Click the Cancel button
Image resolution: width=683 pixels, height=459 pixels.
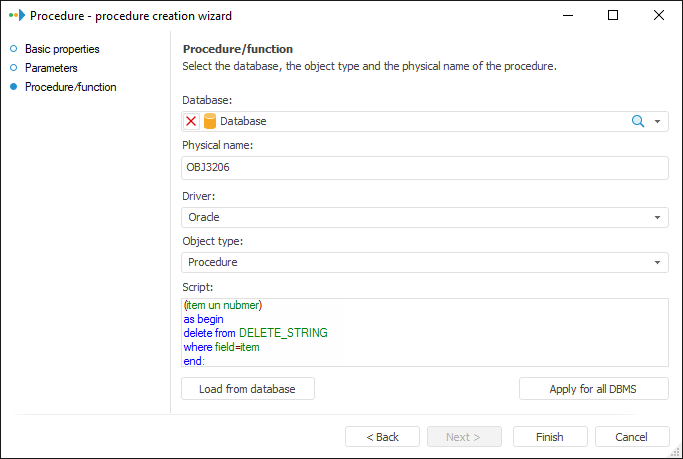(x=632, y=437)
